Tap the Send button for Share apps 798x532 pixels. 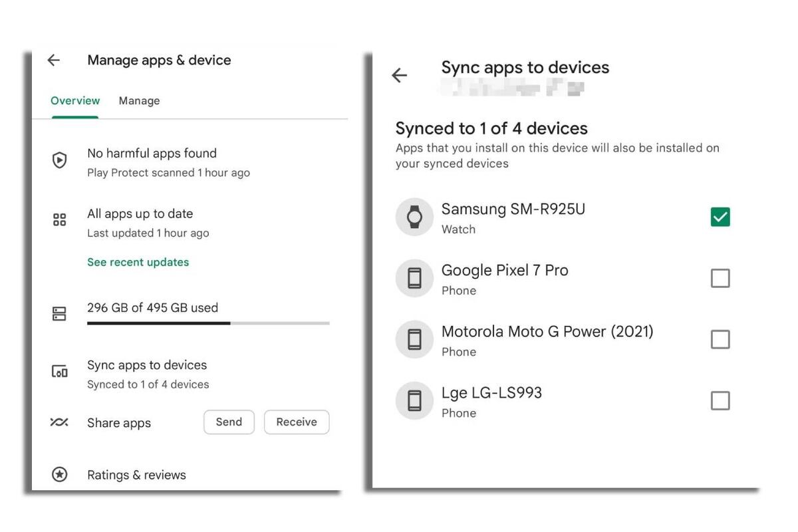[x=229, y=422]
